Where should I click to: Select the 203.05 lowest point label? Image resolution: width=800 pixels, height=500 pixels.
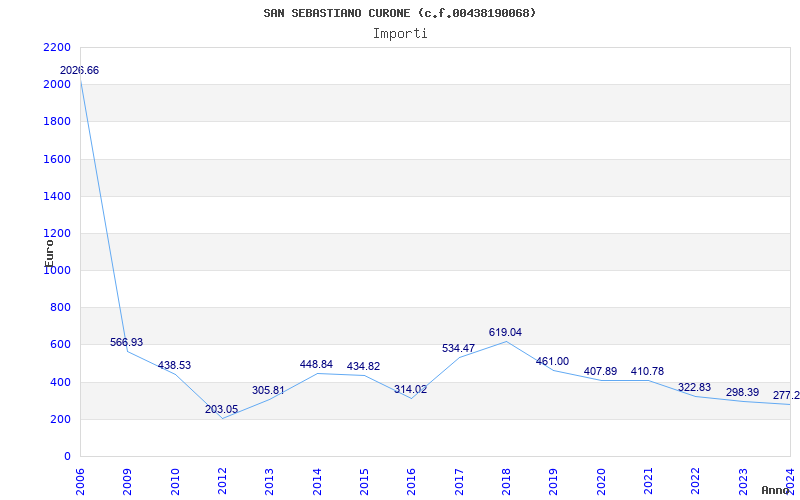(221, 409)
